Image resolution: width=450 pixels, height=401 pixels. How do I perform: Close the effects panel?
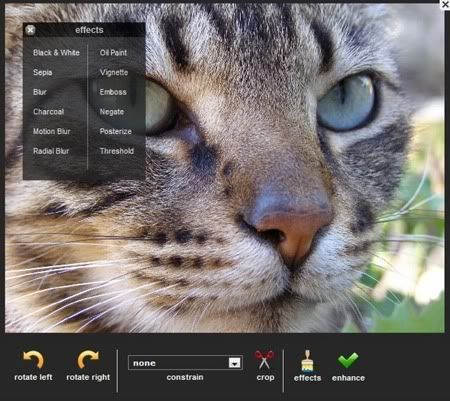click(30, 30)
